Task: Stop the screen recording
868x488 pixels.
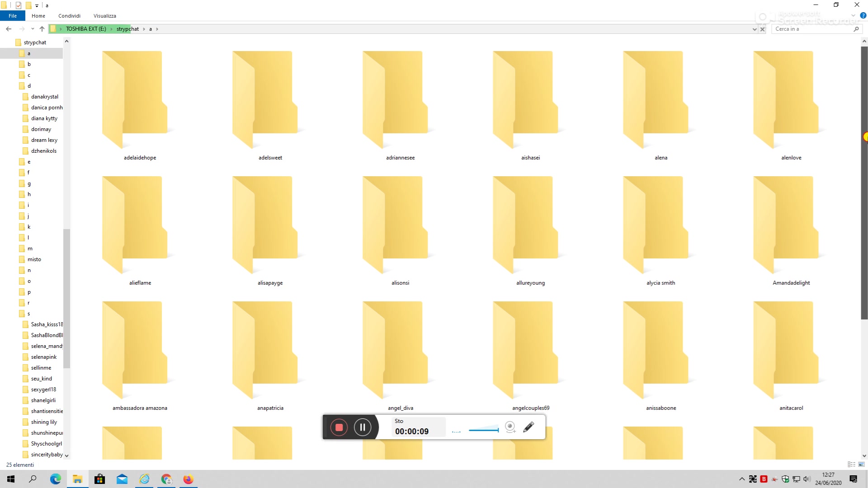Action: click(x=339, y=427)
